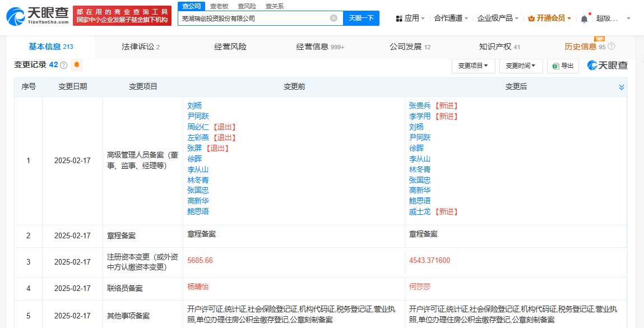Open the 企业级产品 dropdown
This screenshot has height=328, width=644.
click(498, 18)
